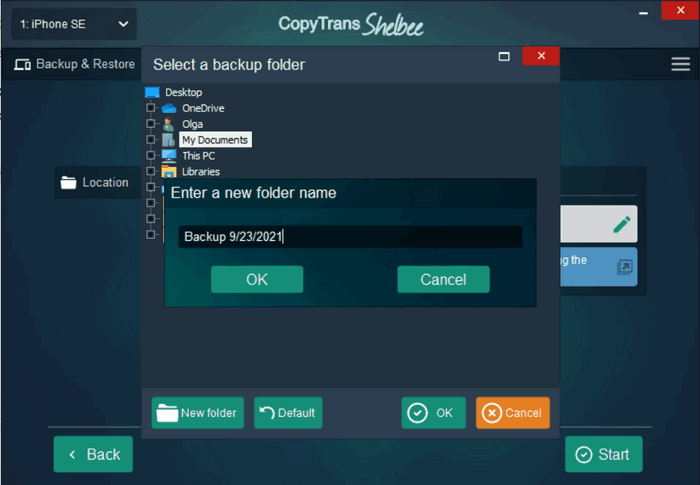Switch to Backup & Restore tab

(75, 64)
